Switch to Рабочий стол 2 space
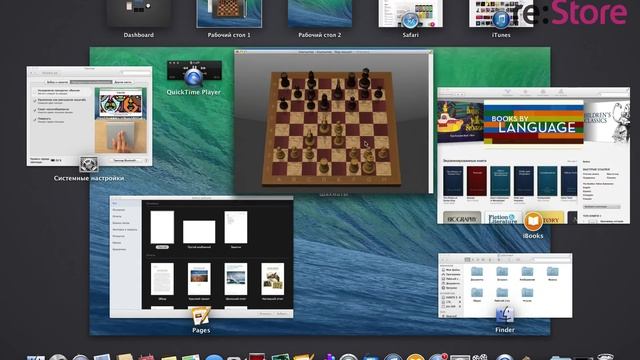The height and width of the screenshot is (360, 640). 320,13
